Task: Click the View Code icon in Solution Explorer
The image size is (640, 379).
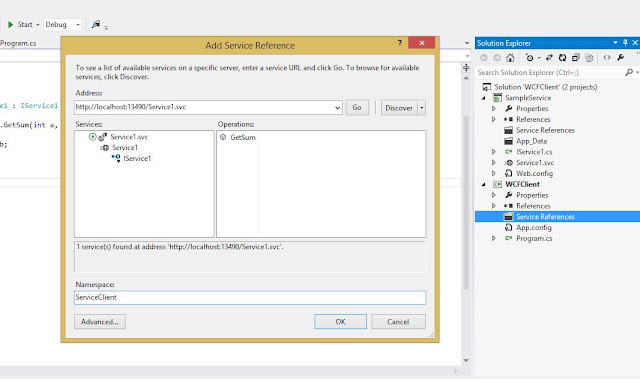Action: coord(607,58)
